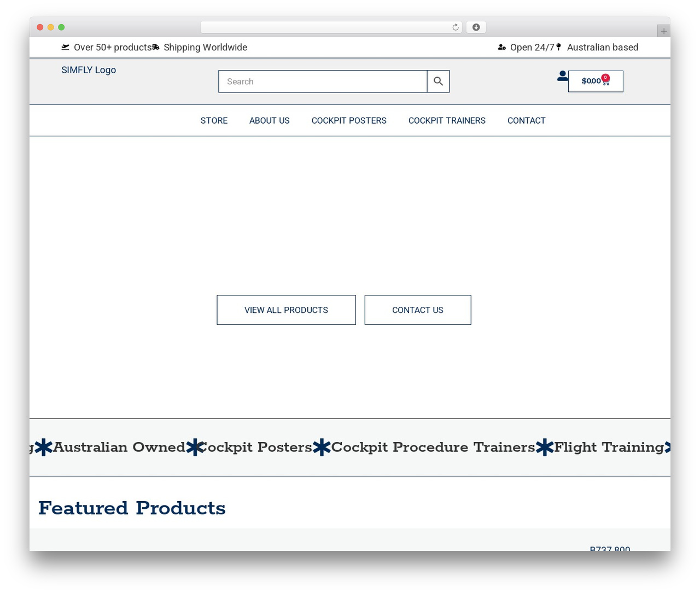700x593 pixels.
Task: Close the browser window with red button
Action: point(40,27)
